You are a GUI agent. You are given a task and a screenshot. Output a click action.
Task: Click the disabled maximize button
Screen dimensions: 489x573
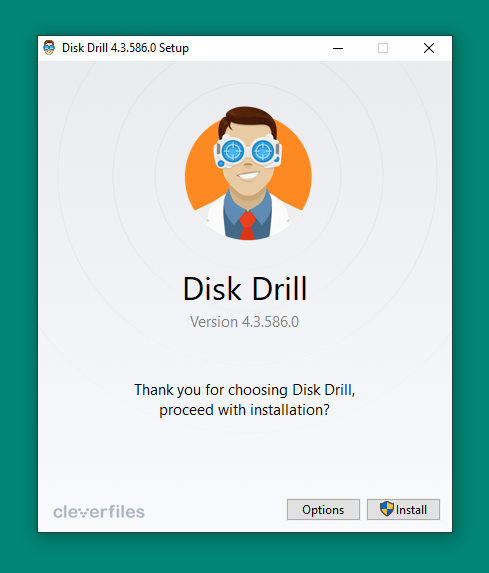(383, 48)
